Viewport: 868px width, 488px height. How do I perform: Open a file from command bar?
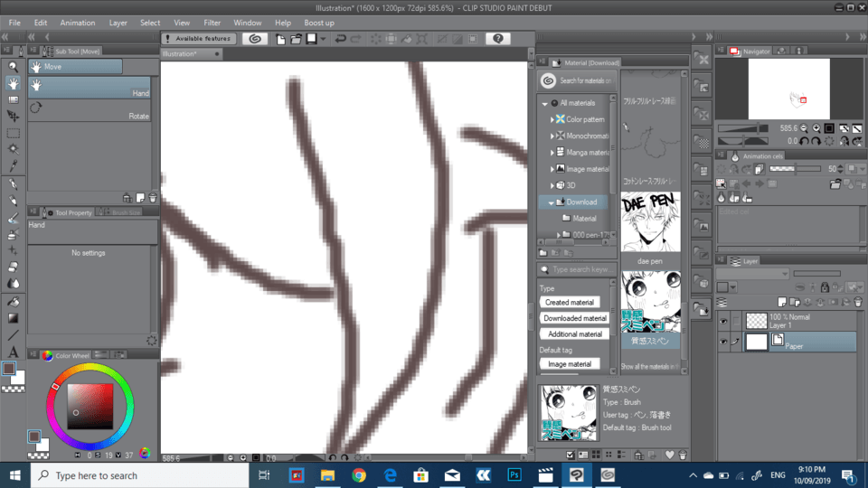(297, 39)
